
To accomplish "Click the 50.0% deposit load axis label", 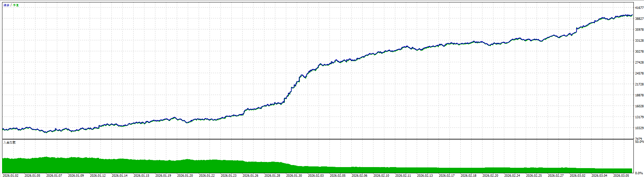I will pos(639,141).
